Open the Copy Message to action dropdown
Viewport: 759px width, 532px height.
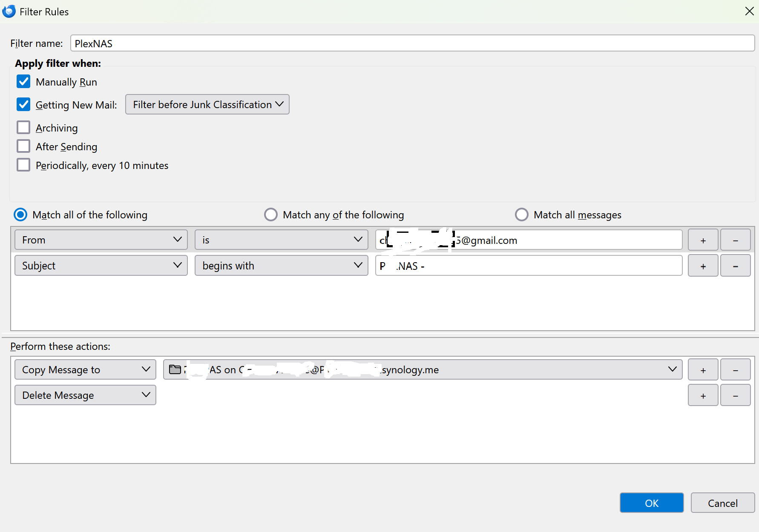click(85, 369)
